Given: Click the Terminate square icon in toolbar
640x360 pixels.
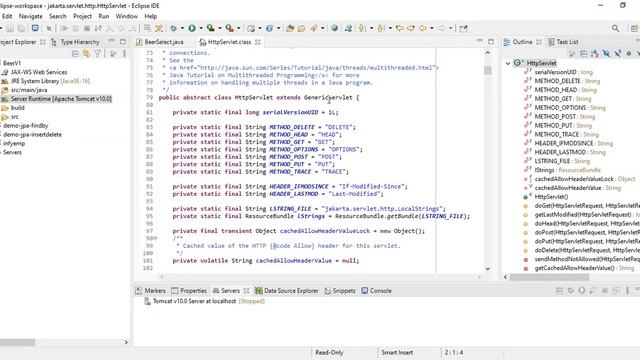Looking at the screenshot, I should pyautogui.click(x=87, y=28).
